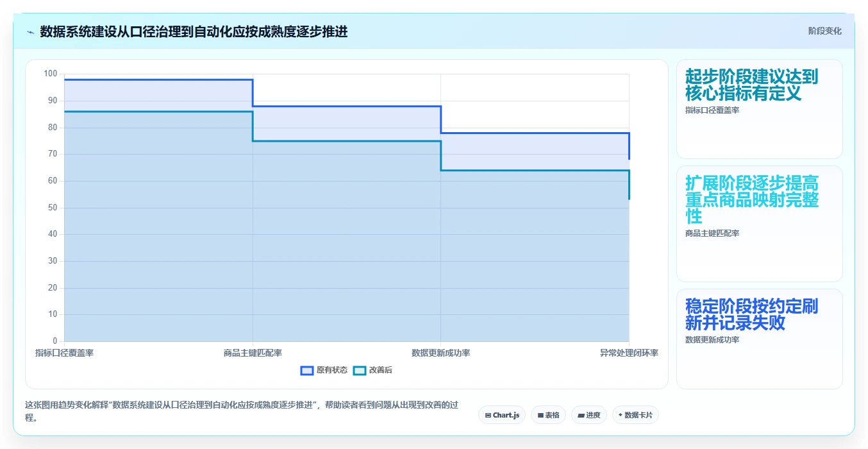
Task: Click the y-axis value 100
Action: (51, 74)
